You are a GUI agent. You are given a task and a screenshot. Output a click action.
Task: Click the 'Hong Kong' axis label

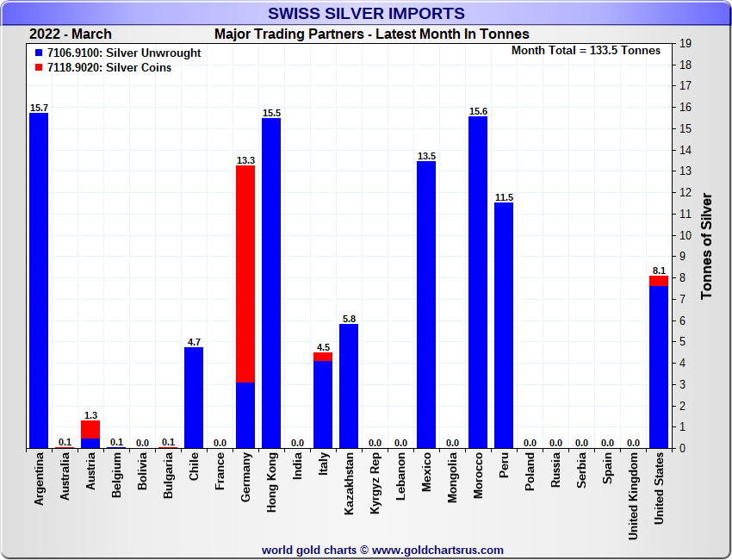[271, 482]
